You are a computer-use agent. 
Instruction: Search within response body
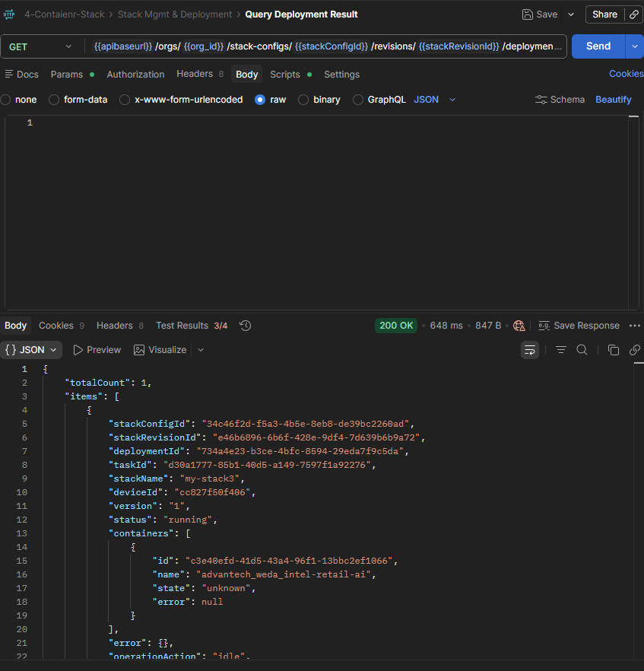[582, 350]
